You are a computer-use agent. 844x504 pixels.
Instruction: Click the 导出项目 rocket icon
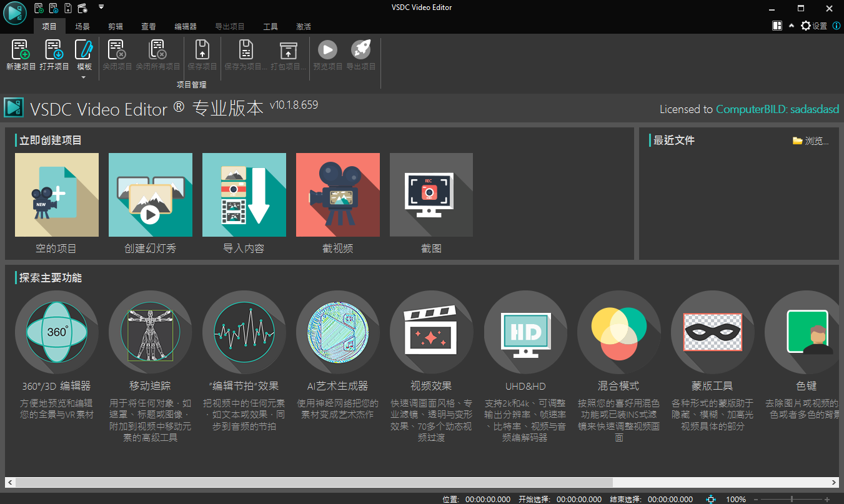pyautogui.click(x=361, y=49)
